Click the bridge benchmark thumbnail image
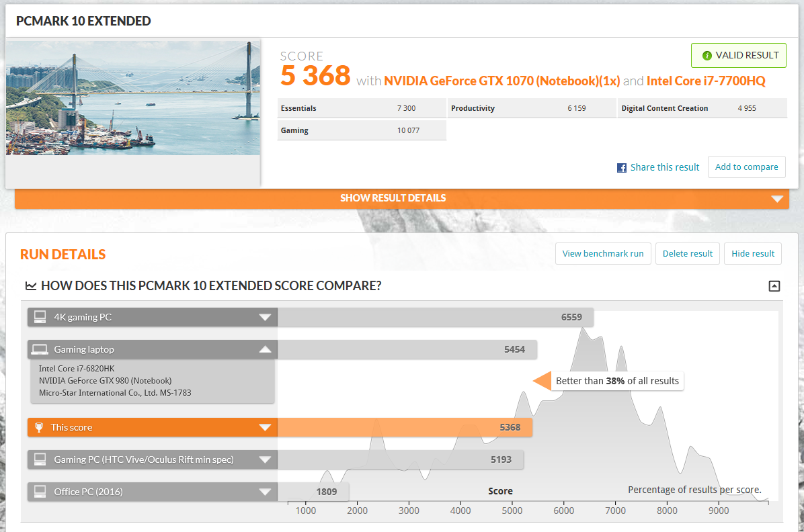The width and height of the screenshot is (804, 532). coord(133,98)
